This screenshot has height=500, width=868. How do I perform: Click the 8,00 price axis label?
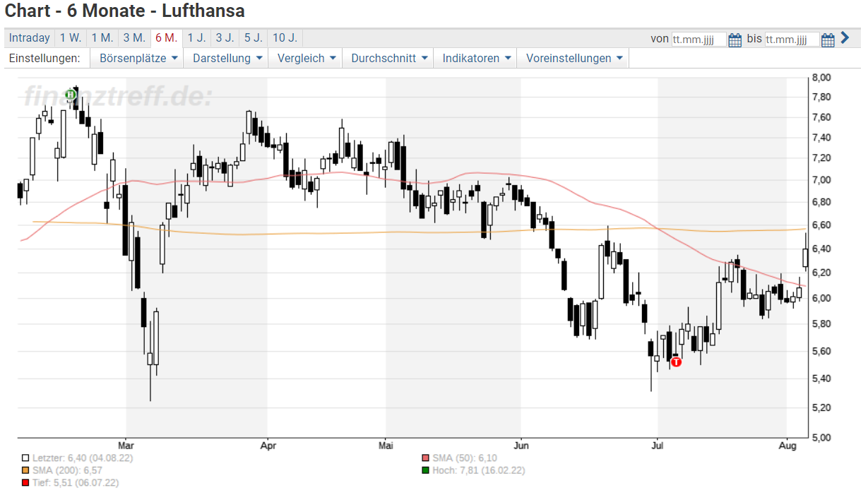(821, 77)
